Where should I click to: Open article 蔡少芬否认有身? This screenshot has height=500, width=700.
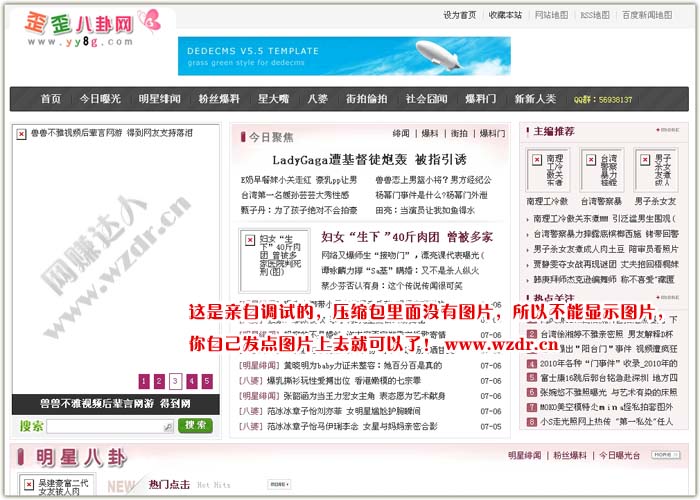tap(392, 286)
